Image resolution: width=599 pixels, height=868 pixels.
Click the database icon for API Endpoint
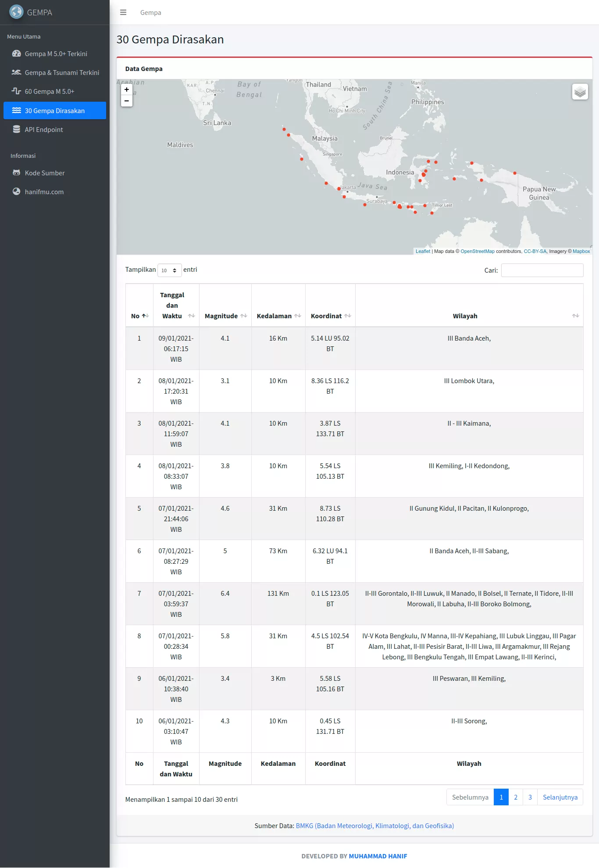coord(16,129)
